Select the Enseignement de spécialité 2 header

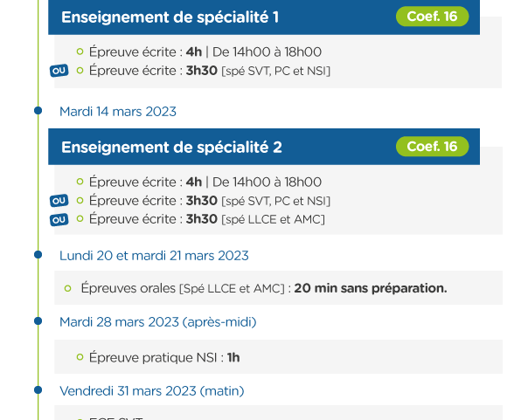264,147
